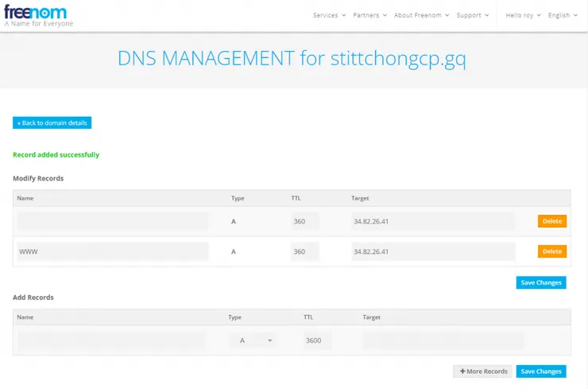The image size is (588, 389).
Task: Go back to domain details
Action: 52,123
